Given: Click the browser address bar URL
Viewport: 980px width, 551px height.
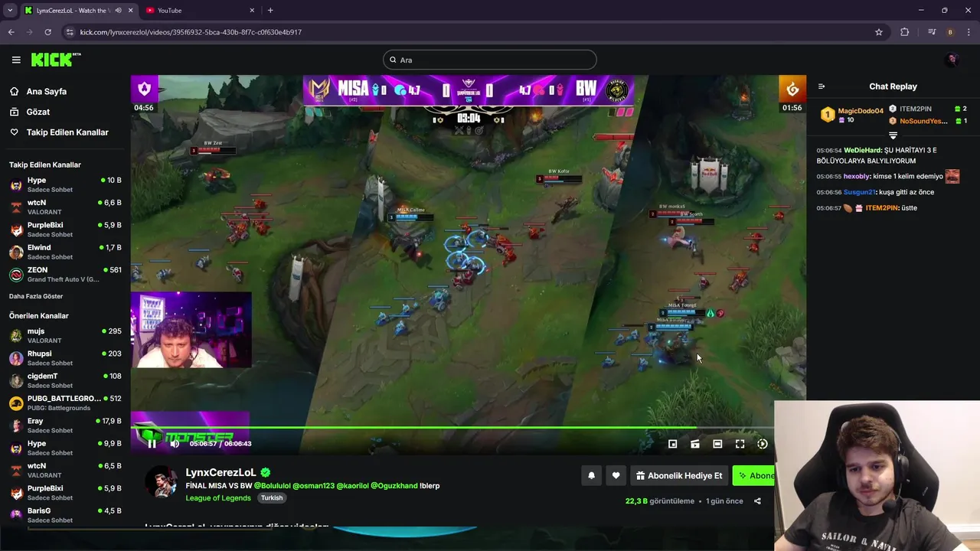Looking at the screenshot, I should click(191, 32).
